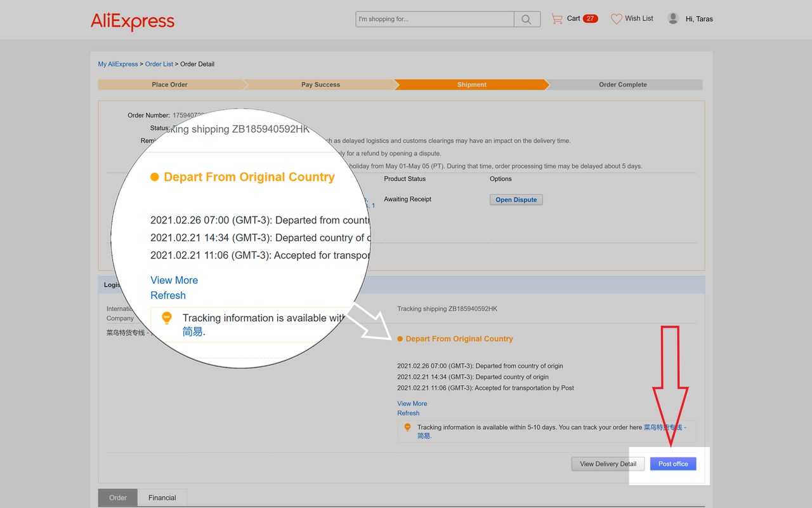812x508 pixels.
Task: Click the Order Detail breadcrumb text
Action: click(x=197, y=64)
